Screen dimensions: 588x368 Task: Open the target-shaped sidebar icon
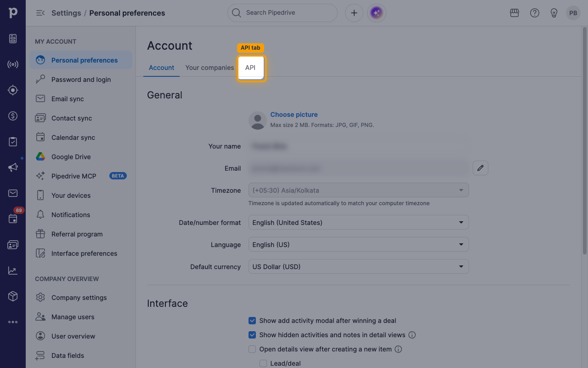click(13, 90)
